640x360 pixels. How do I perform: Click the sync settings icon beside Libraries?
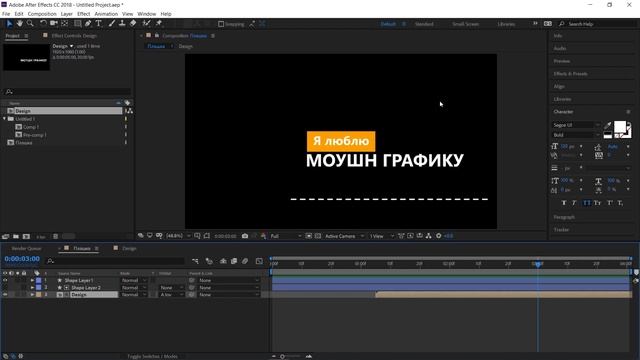[548, 24]
